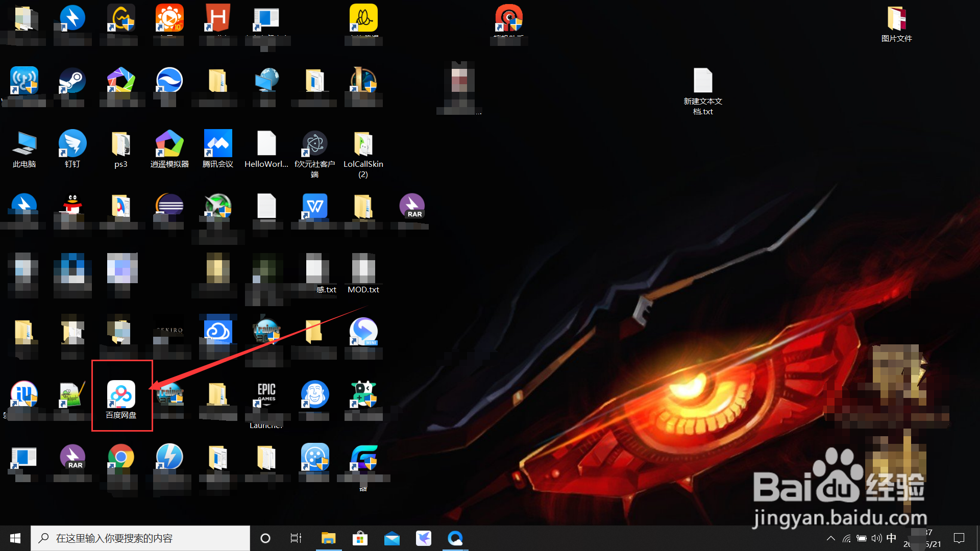Open File Explorer from the taskbar
The width and height of the screenshot is (980, 551).
click(x=328, y=538)
